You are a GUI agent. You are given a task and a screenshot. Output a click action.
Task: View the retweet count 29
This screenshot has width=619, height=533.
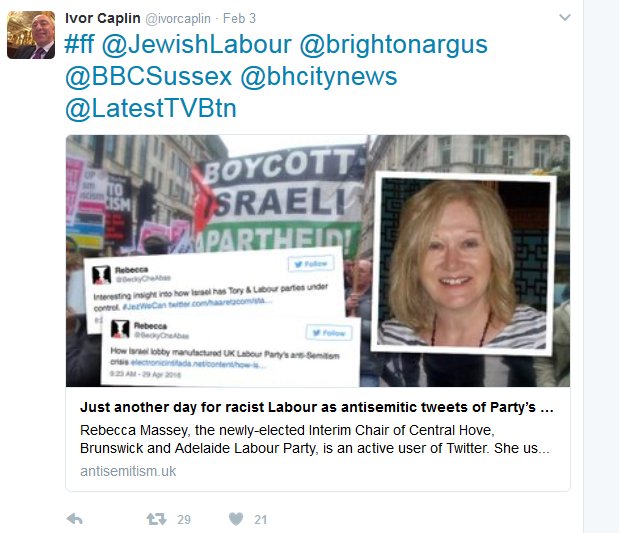click(184, 520)
